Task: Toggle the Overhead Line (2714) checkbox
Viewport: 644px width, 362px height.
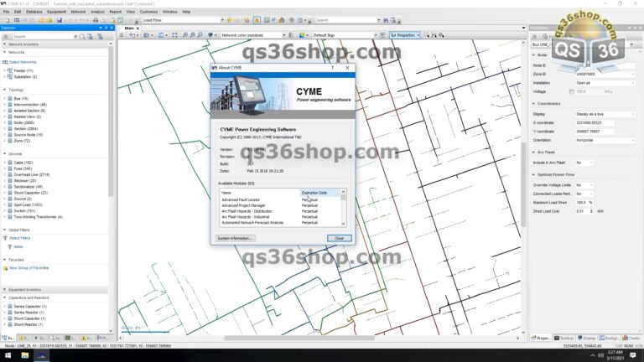Action: click(10, 174)
